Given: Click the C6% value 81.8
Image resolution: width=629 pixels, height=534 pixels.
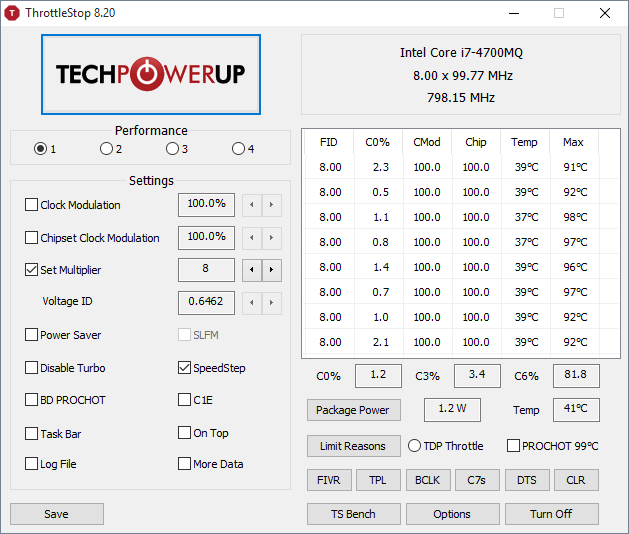Looking at the screenshot, I should [x=576, y=376].
